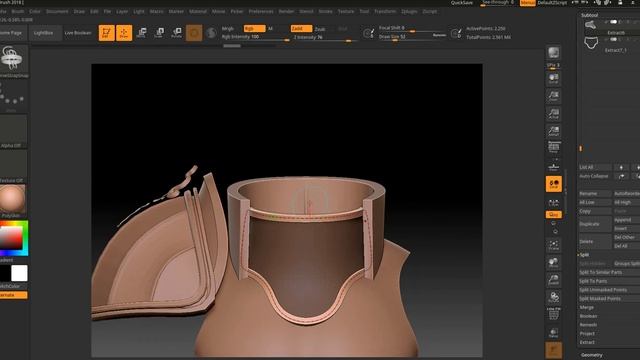This screenshot has width=640, height=360.
Task: Expand the Extract section
Action: tap(587, 342)
